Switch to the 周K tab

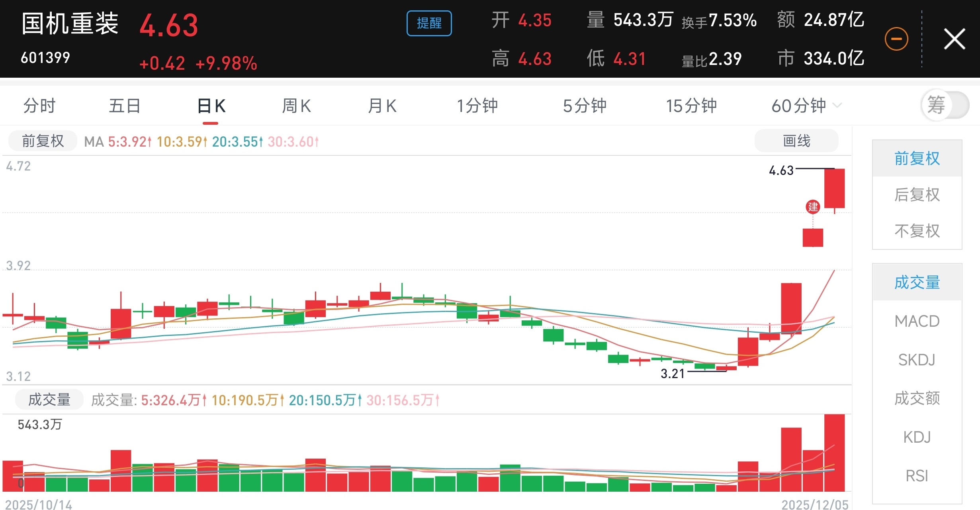296,106
